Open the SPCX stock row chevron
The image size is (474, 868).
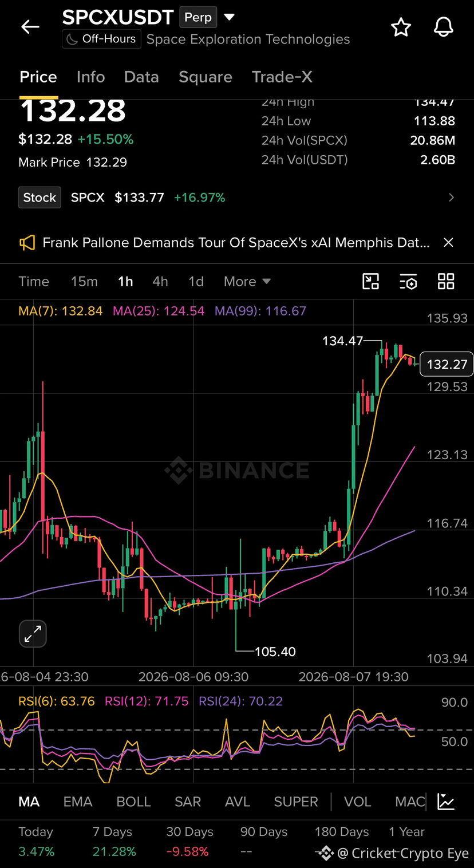452,198
